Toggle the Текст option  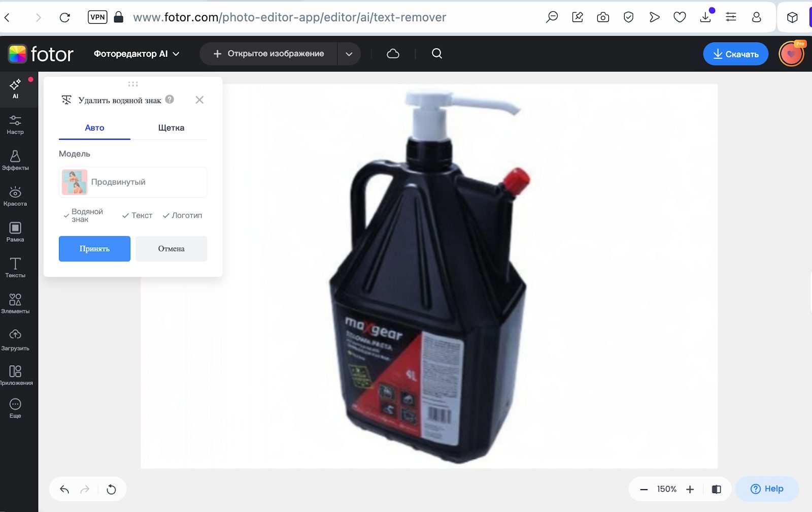tap(137, 215)
